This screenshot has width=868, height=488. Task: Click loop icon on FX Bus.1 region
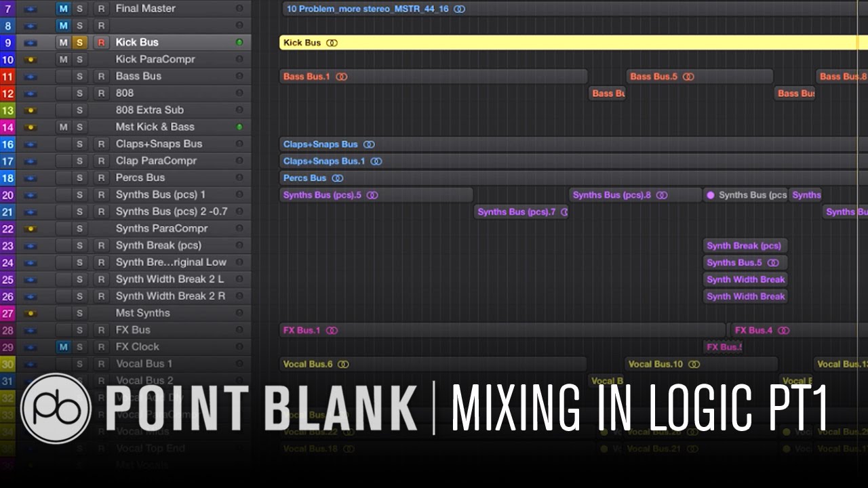332,331
